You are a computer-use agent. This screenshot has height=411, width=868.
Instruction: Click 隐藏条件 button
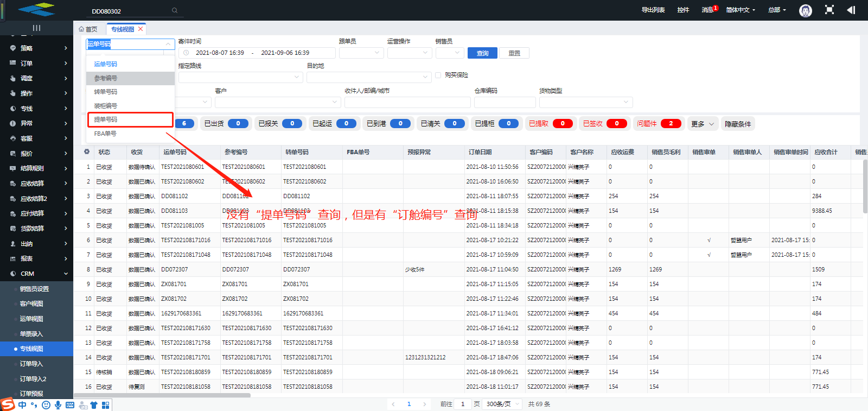[x=738, y=124]
